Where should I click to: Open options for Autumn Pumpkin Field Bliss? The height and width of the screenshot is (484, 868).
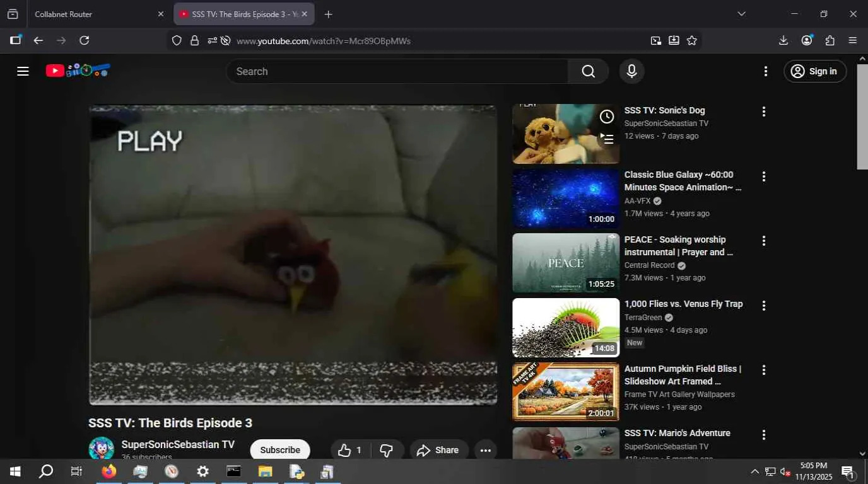(x=763, y=370)
